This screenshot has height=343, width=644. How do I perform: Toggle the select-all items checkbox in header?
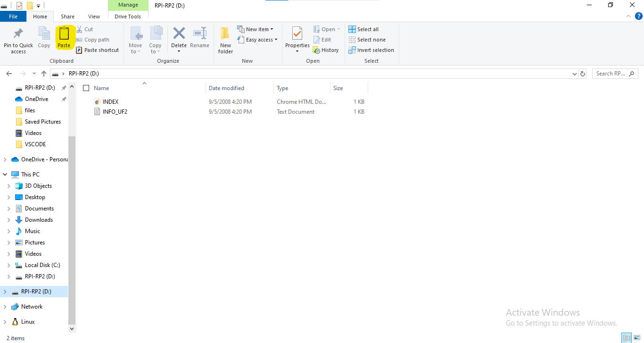click(86, 88)
